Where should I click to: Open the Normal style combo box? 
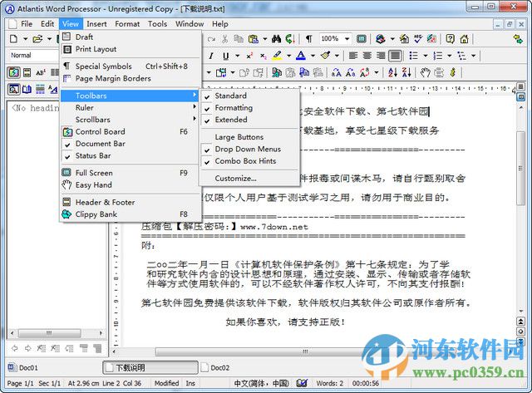pos(33,56)
